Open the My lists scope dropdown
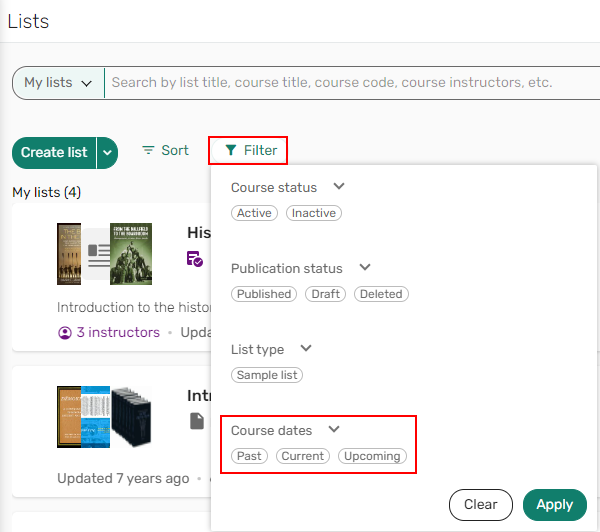Image resolution: width=600 pixels, height=532 pixels. tap(58, 83)
